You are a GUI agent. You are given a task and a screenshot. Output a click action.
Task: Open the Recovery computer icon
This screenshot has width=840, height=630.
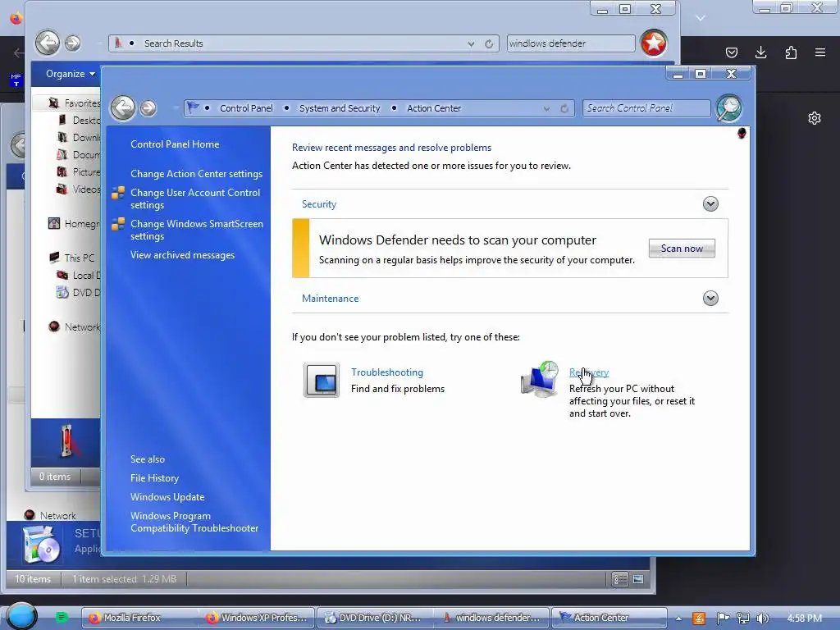click(x=540, y=379)
